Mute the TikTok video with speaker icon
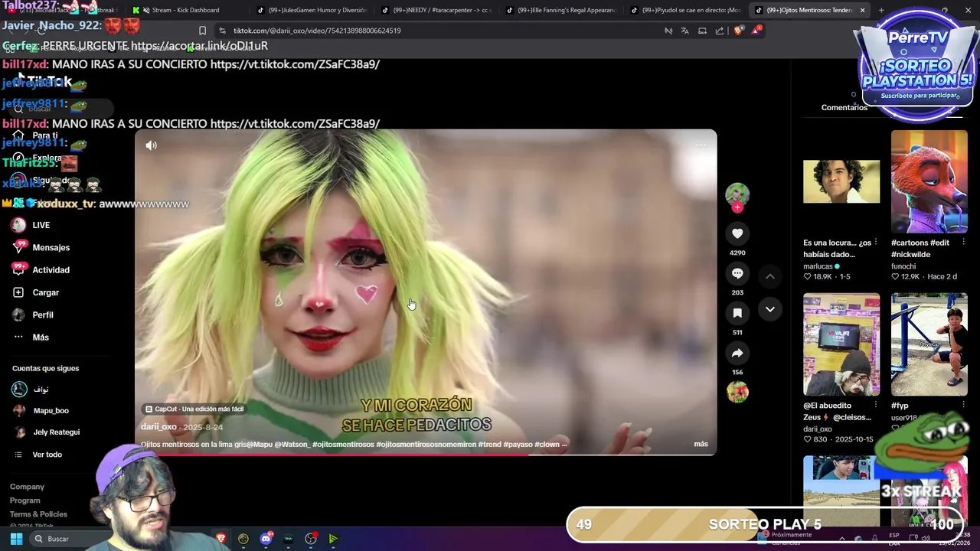 pos(152,145)
